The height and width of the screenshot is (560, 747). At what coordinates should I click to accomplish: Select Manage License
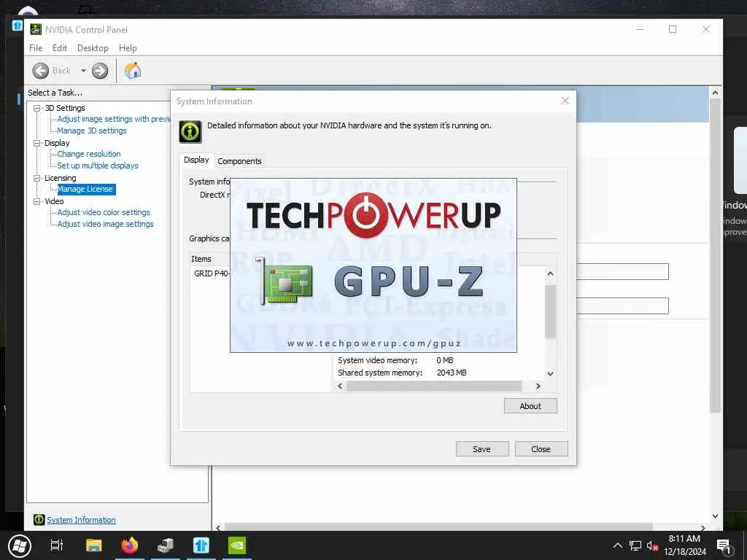click(86, 189)
